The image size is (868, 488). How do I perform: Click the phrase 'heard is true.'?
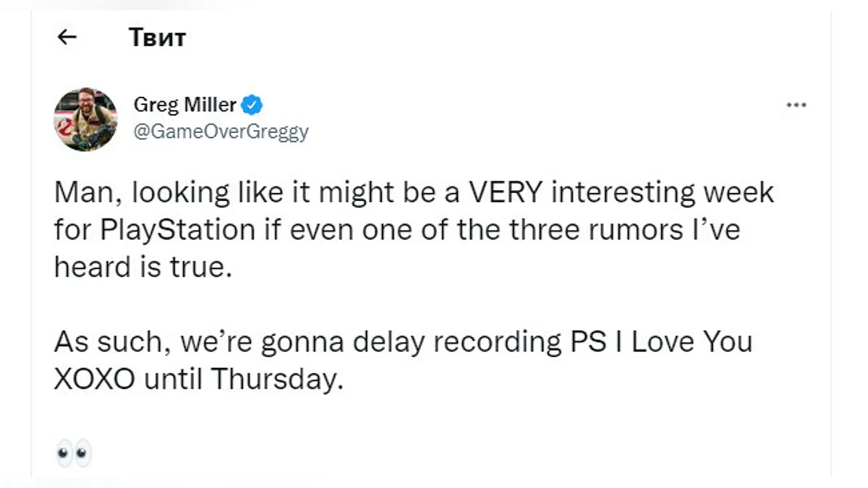144,267
